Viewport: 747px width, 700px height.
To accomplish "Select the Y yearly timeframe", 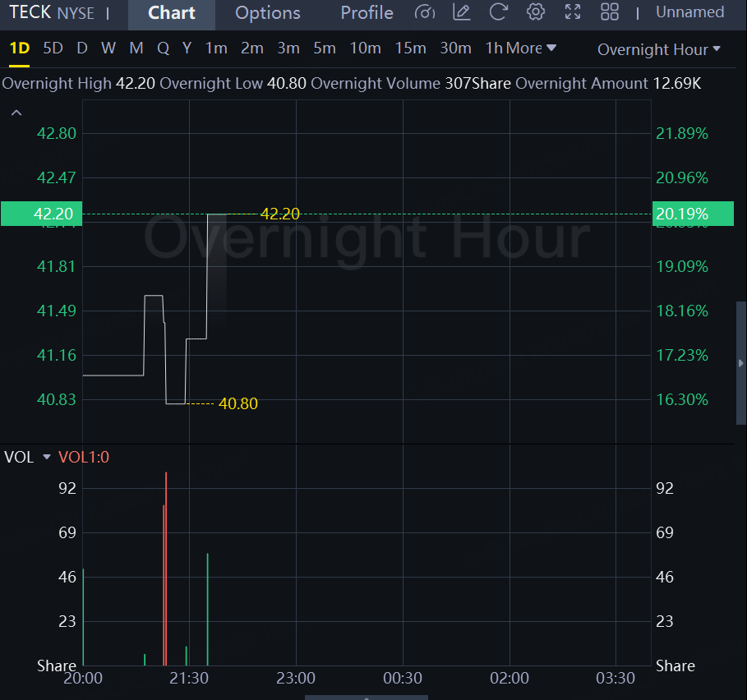I will click(x=187, y=48).
